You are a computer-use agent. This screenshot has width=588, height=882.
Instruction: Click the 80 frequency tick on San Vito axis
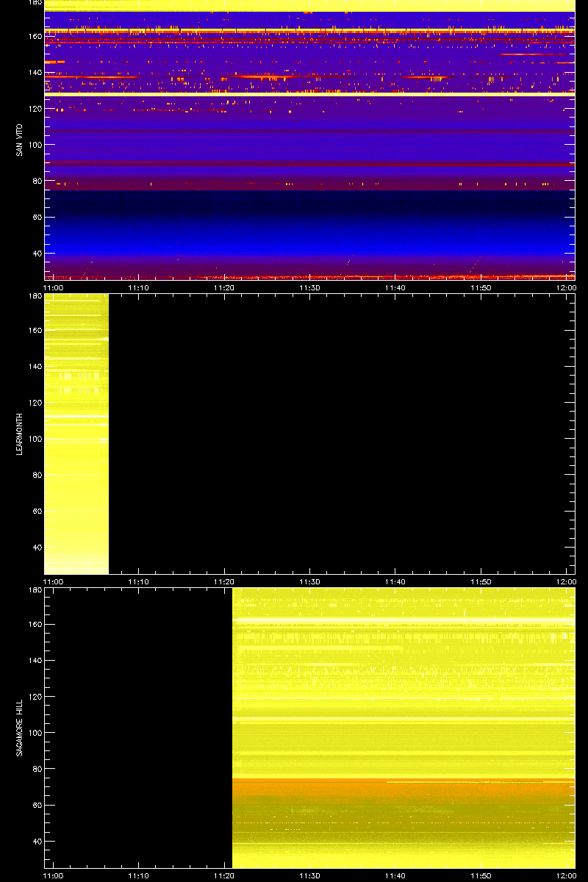(x=37, y=181)
